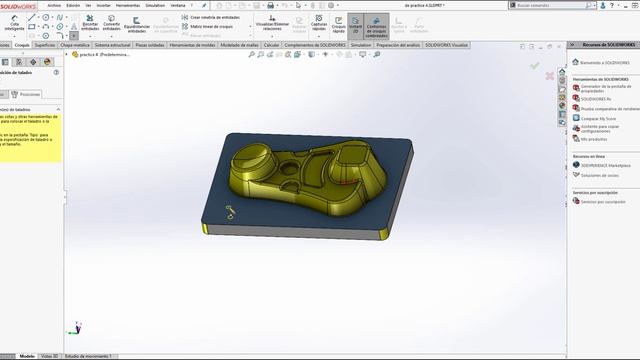Open the Archivo menu

[54, 5]
